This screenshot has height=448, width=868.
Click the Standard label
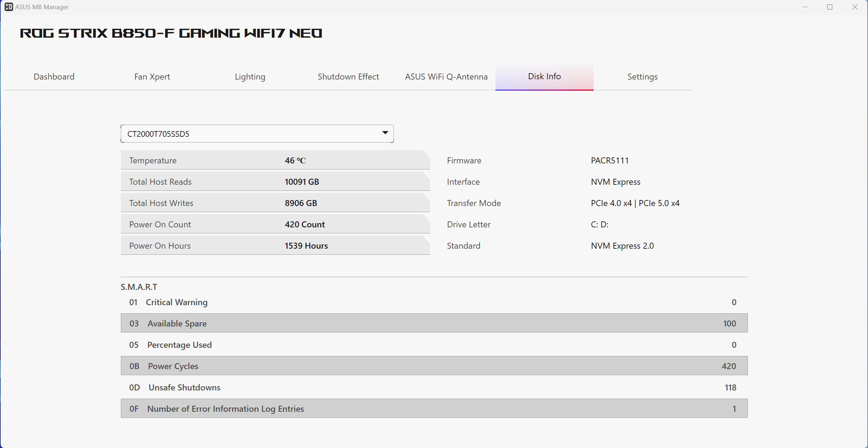click(x=464, y=246)
